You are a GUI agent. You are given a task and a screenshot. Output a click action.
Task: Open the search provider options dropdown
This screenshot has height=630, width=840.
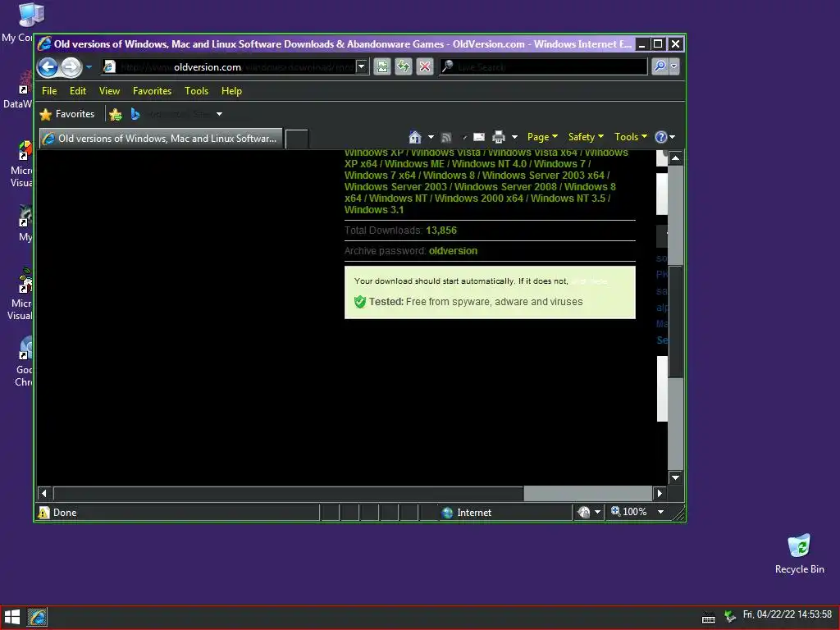coord(674,66)
